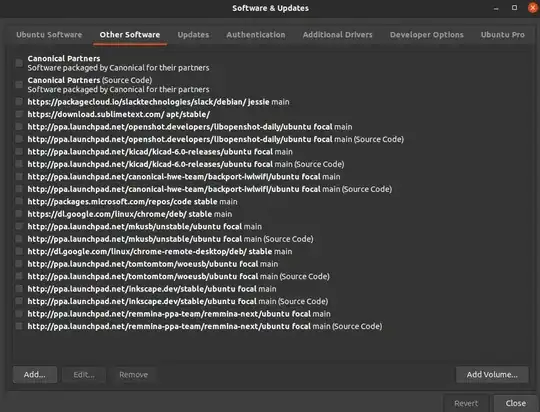This screenshot has width=540, height=412.
Task: Toggle Google Chrome deb stable repository
Action: [19, 214]
